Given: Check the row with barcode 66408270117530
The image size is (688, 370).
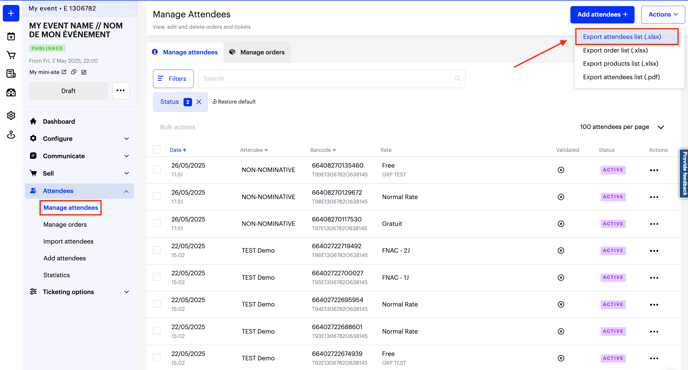Looking at the screenshot, I should point(157,223).
